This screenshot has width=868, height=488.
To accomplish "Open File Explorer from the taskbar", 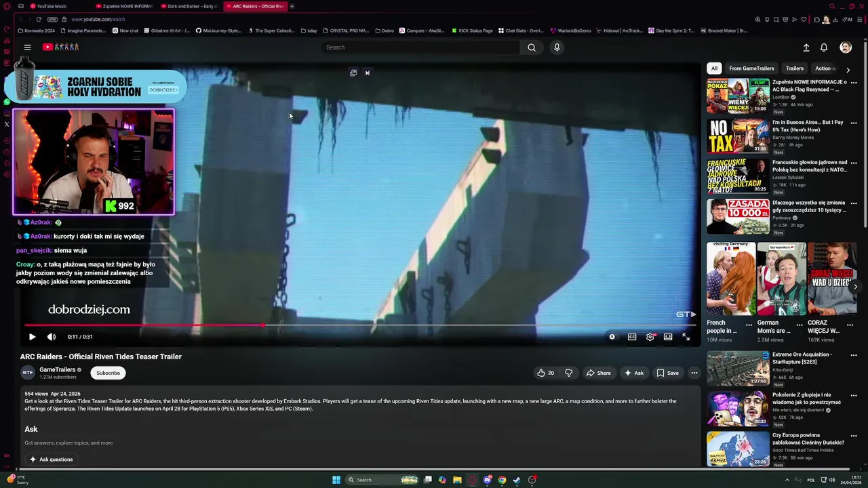I will pos(458,480).
